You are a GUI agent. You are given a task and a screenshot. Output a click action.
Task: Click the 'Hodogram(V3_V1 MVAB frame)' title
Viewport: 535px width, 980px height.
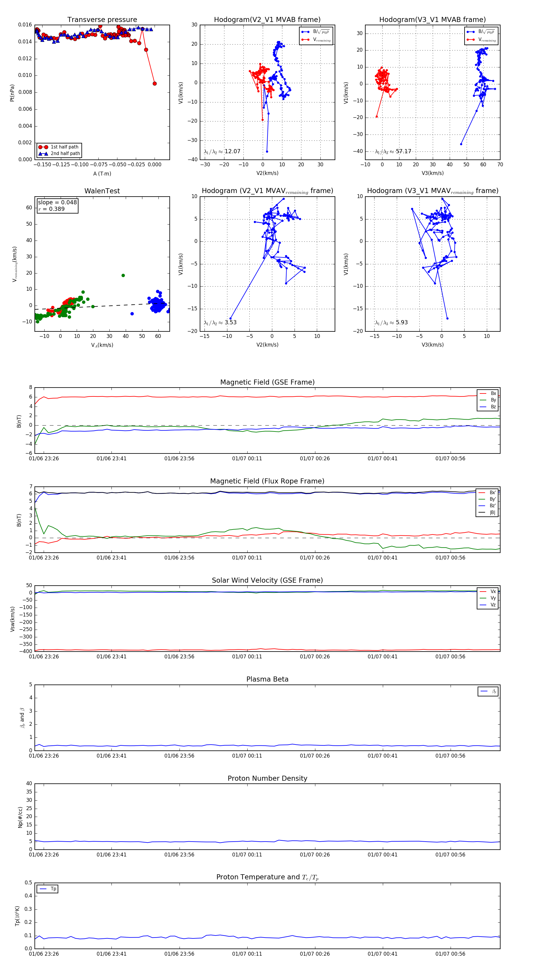point(432,20)
